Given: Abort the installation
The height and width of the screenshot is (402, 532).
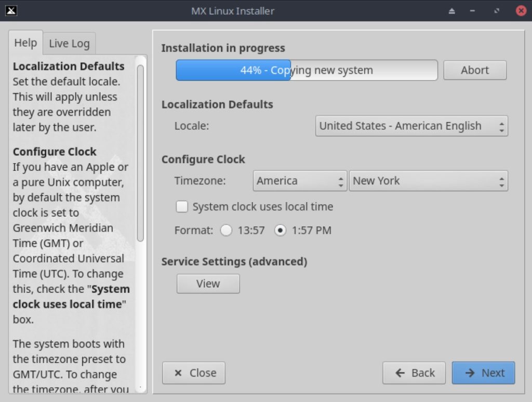Looking at the screenshot, I should pos(475,70).
